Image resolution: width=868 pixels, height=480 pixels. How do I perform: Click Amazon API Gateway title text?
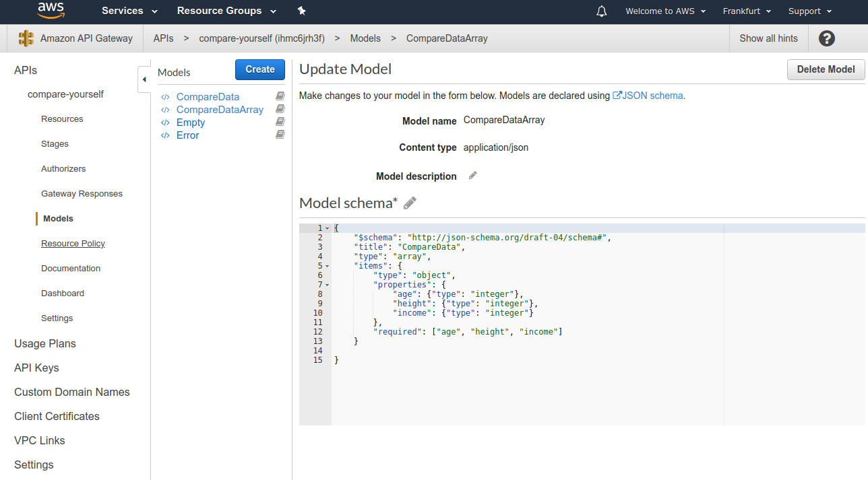pos(86,38)
